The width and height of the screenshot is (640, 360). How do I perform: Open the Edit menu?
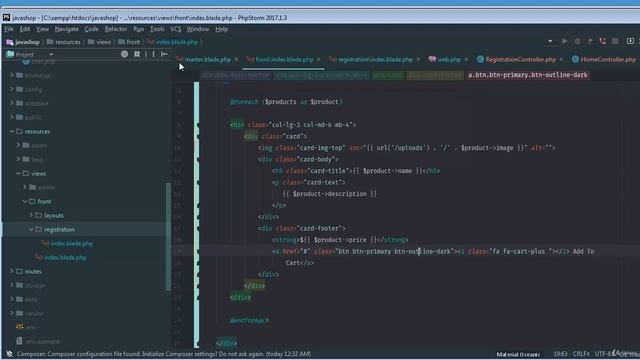tap(25, 29)
